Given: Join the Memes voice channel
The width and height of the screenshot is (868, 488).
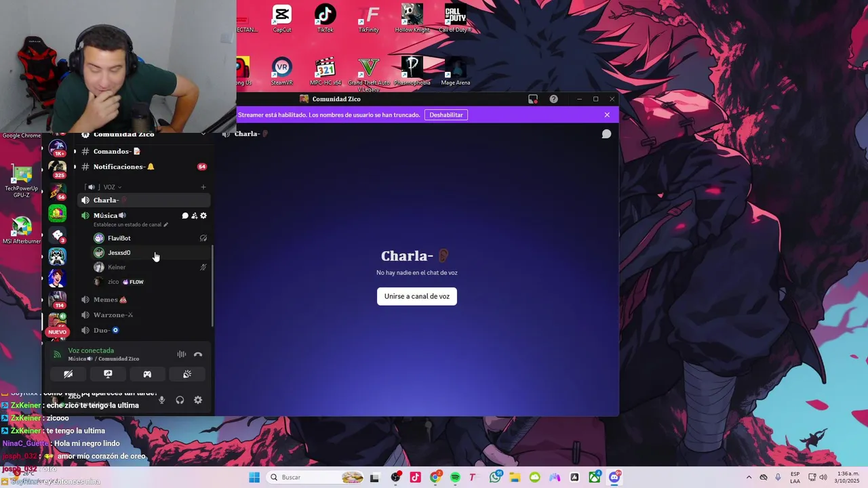Looking at the screenshot, I should point(144,300).
